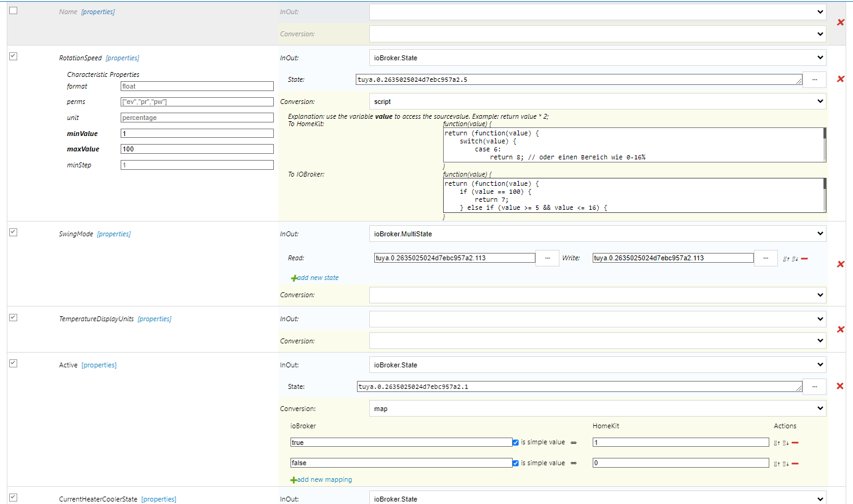Open the Active InOut dropdown
Viewport: 853px width, 504px height.
click(598, 365)
